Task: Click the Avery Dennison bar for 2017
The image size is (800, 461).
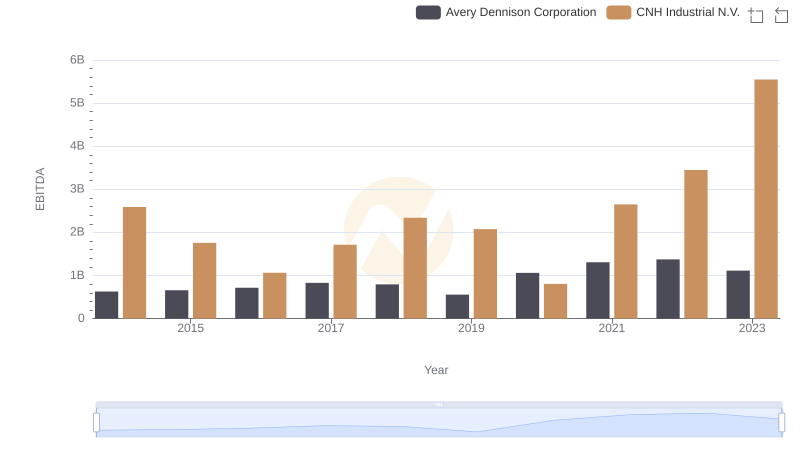Action: point(317,301)
